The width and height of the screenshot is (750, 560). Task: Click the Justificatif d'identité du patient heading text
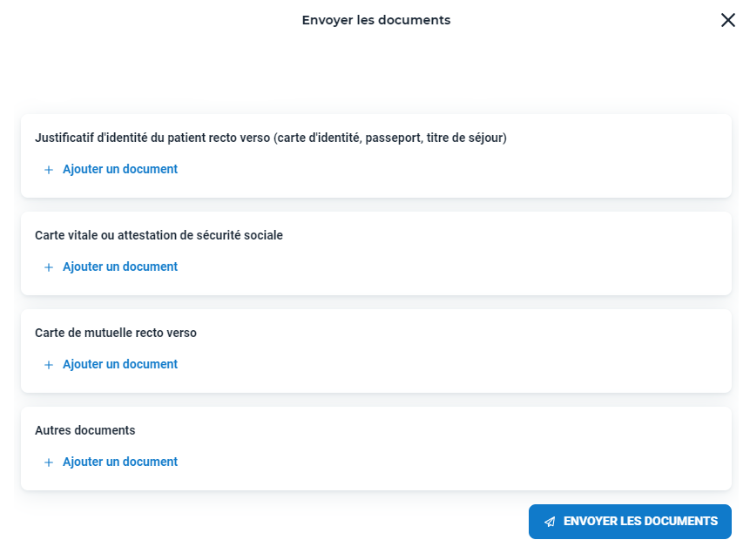pos(271,138)
